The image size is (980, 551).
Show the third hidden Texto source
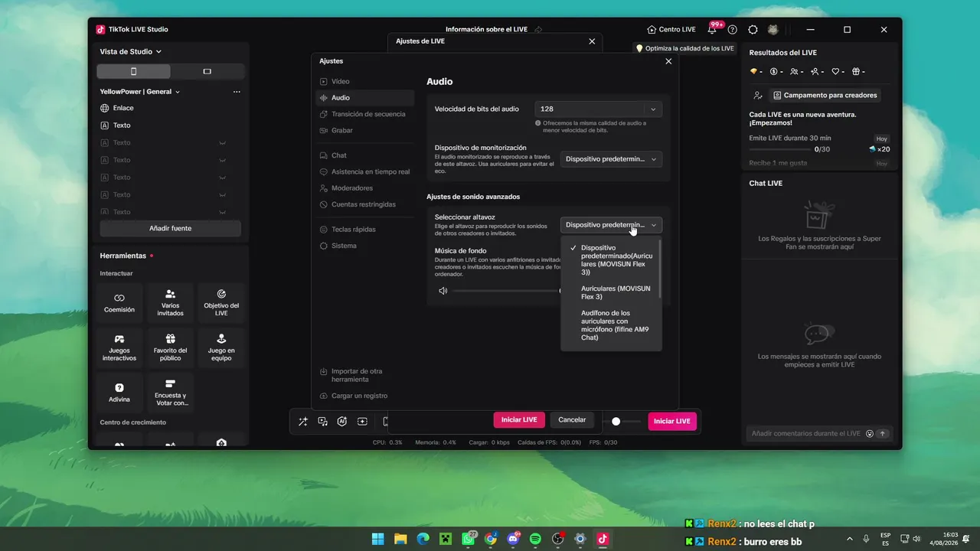pyautogui.click(x=223, y=178)
